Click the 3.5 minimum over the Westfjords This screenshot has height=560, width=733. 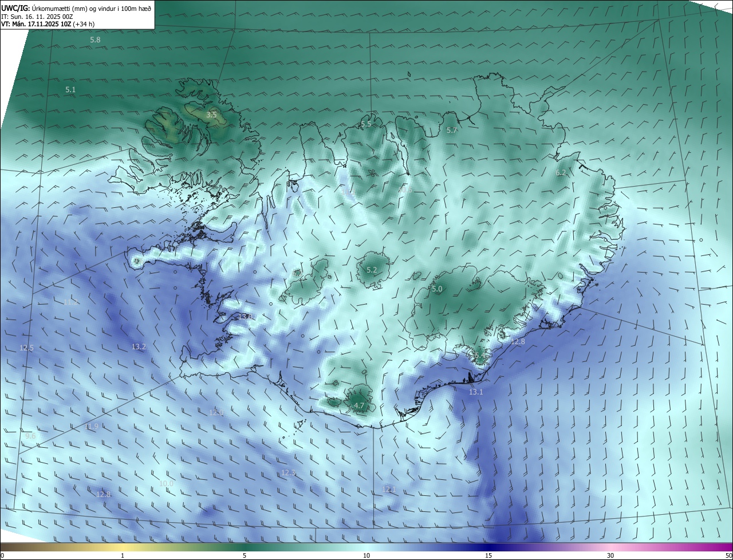tap(211, 115)
